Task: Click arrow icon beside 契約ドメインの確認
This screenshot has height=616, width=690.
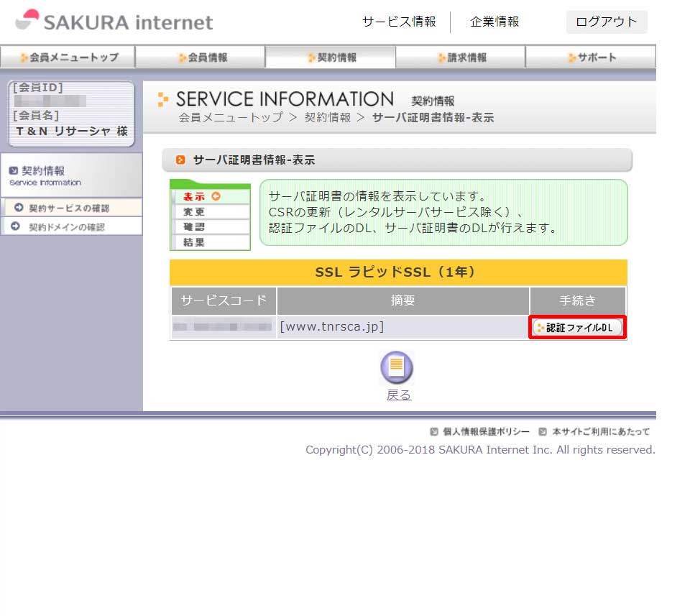Action: tap(15, 226)
